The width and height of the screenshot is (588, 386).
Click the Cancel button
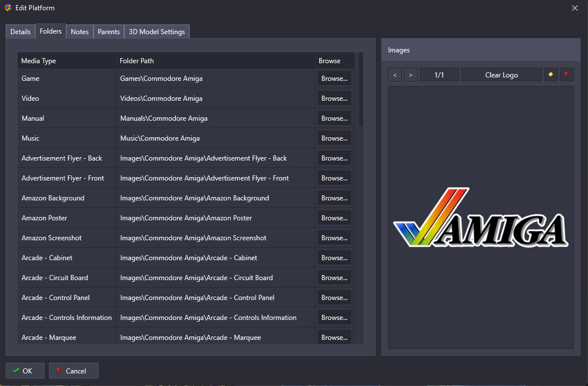click(73, 371)
